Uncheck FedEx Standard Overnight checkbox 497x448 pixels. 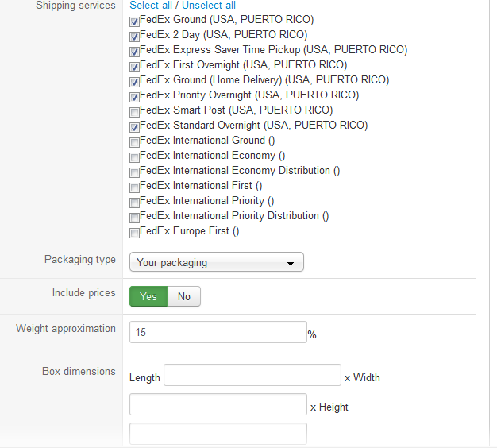coord(134,126)
